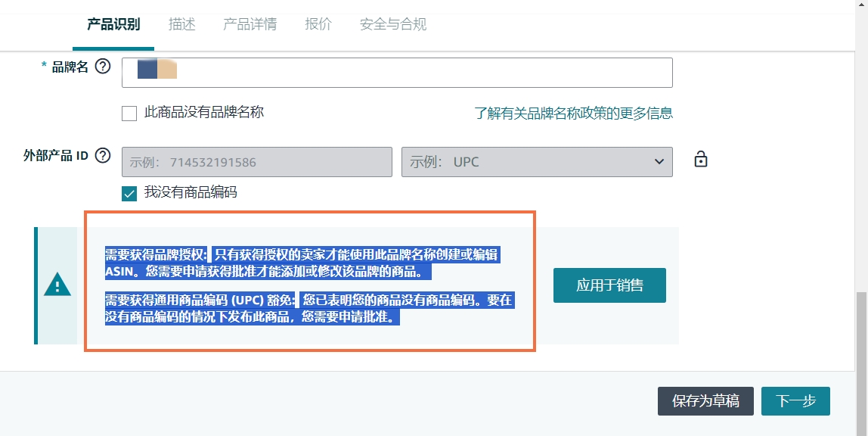Uncheck the 我没有商品编码 checkbox
The width and height of the screenshot is (868, 436).
(129, 193)
